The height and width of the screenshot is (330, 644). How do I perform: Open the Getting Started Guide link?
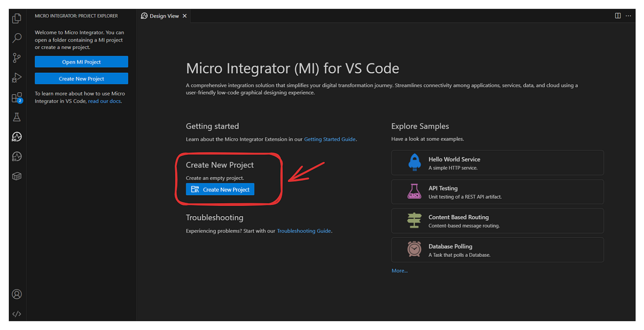[x=330, y=139]
